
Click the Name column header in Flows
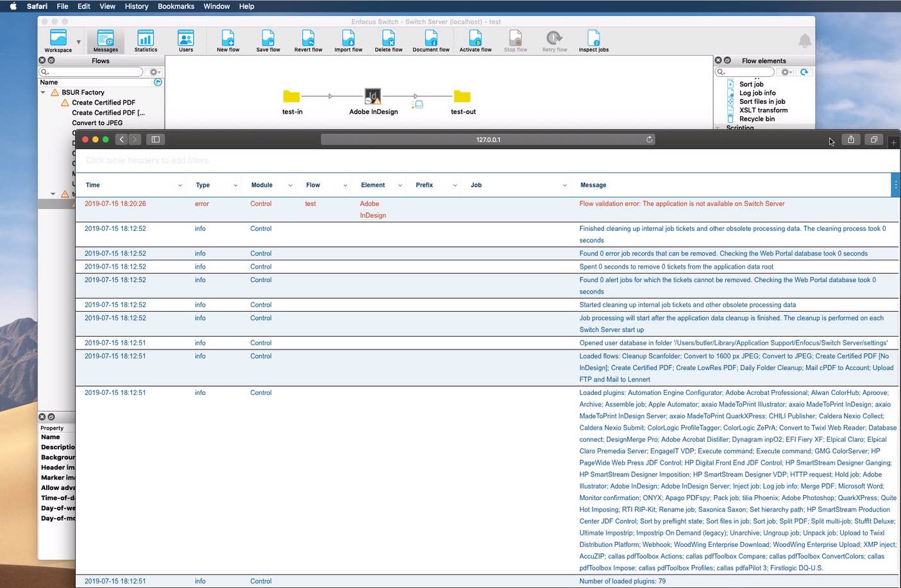pyautogui.click(x=49, y=83)
